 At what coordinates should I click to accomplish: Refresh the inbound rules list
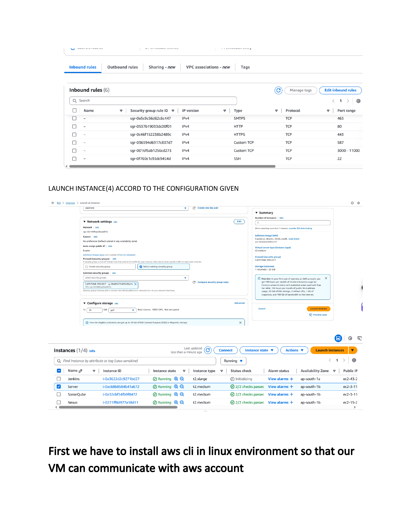pyautogui.click(x=278, y=90)
